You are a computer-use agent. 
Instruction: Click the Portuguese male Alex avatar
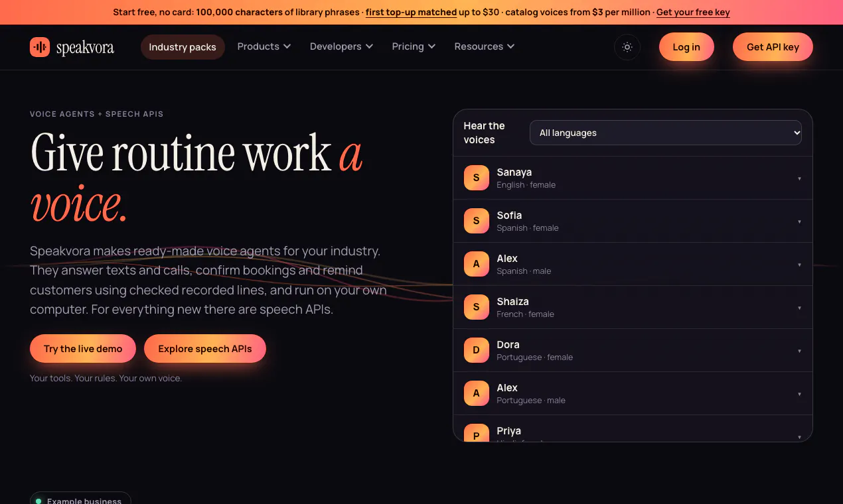(477, 393)
